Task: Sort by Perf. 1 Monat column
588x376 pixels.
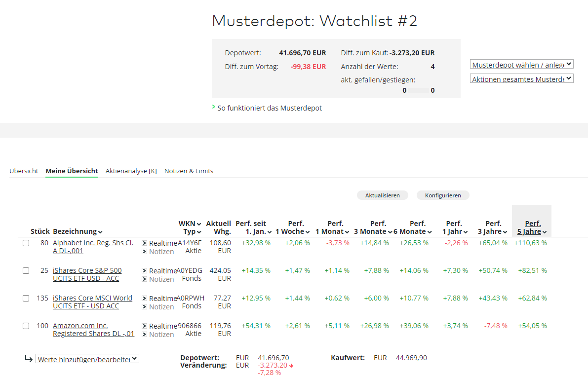Action: 333,227
